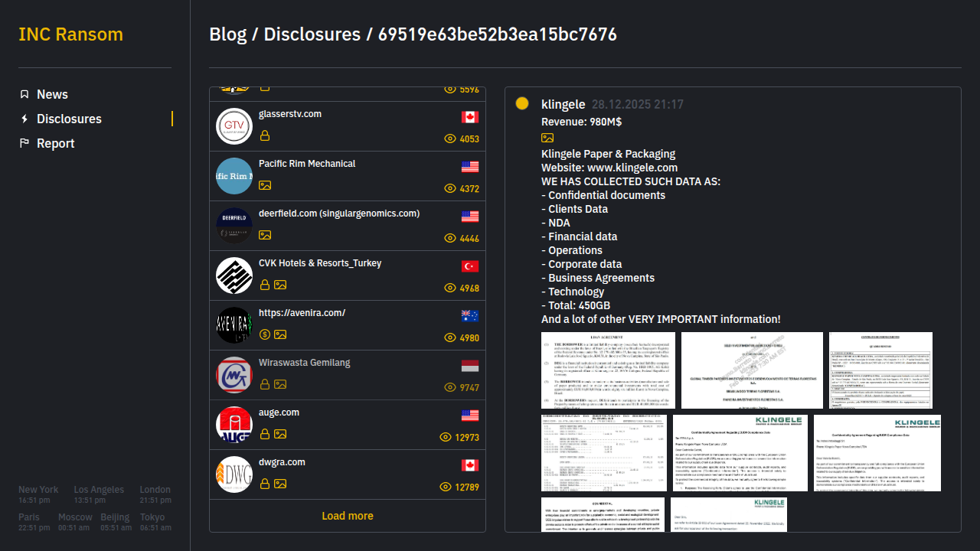980x551 pixels.
Task: Click the DWG logo for dwgra.com
Action: point(234,474)
